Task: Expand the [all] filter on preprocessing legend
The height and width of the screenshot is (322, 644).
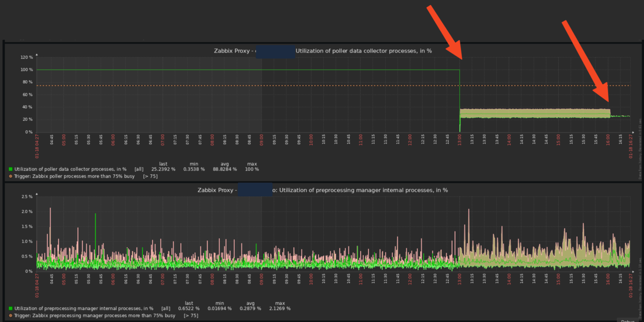Action: point(166,308)
